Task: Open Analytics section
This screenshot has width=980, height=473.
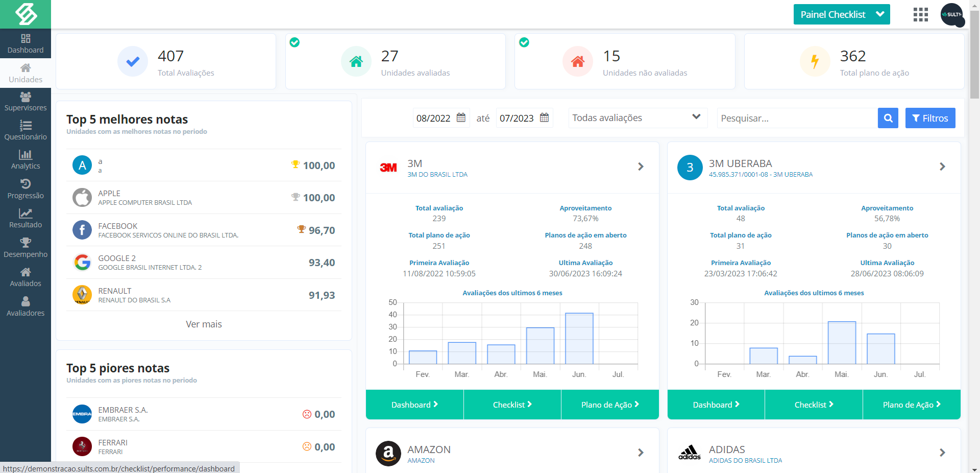Action: (x=26, y=160)
